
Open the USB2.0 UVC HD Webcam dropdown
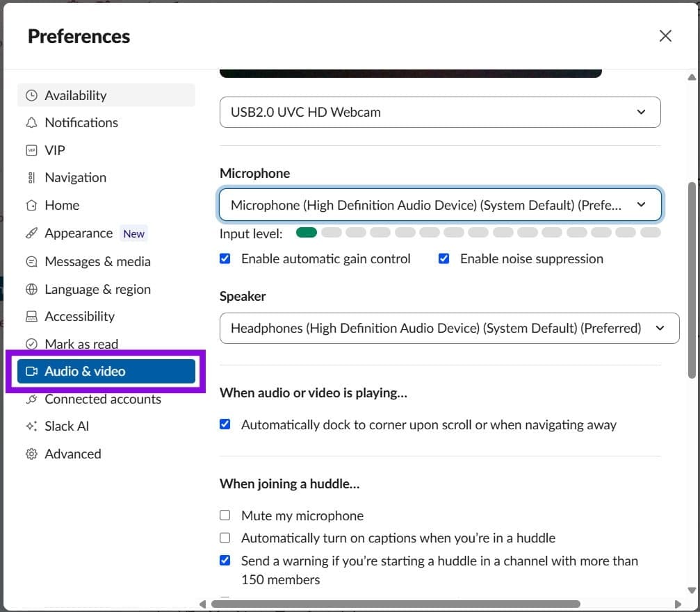click(440, 112)
